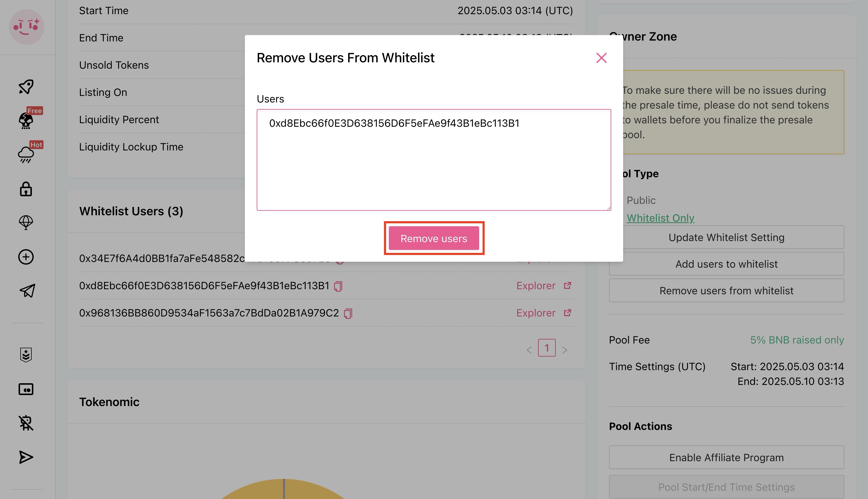Click the pink Remove users button
Image resolution: width=868 pixels, height=499 pixels.
pos(434,238)
